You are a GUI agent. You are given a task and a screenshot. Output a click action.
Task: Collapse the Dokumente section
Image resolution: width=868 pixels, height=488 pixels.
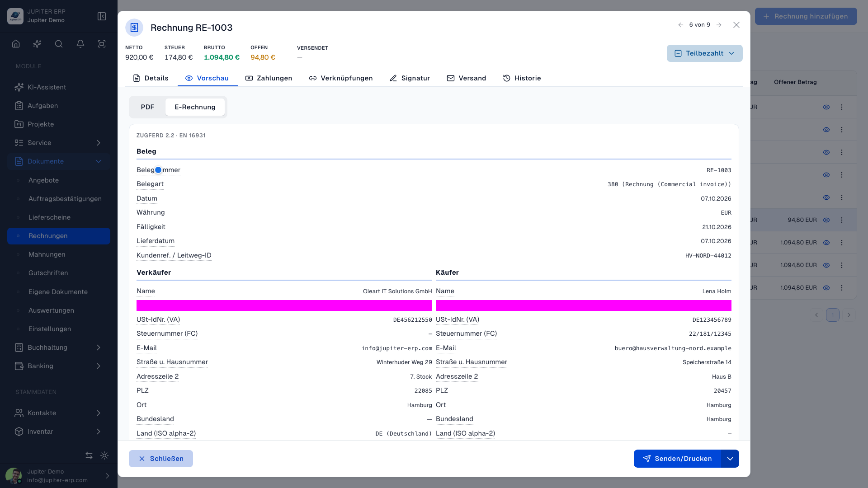point(59,161)
